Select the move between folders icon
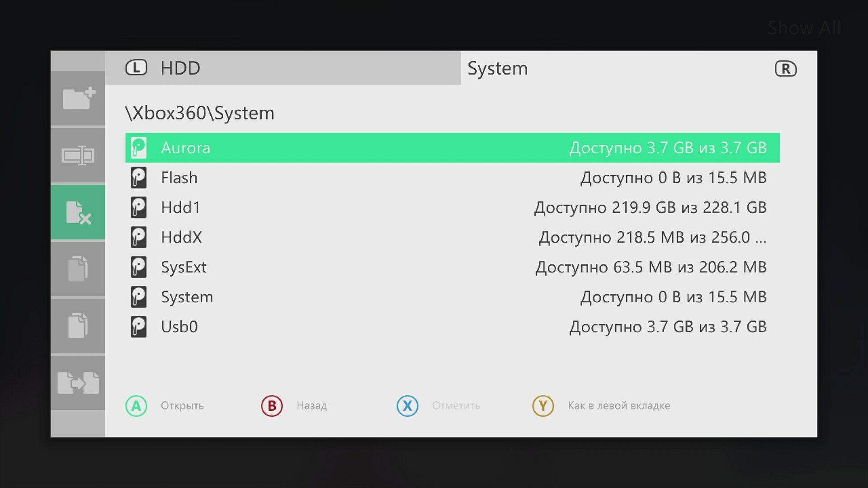This screenshot has height=488, width=868. [x=78, y=383]
